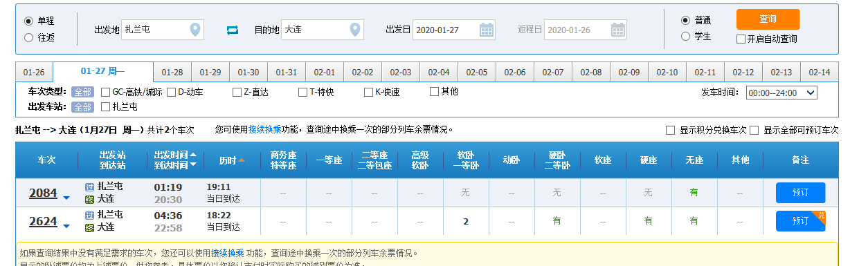Screen dimensions: 868x266
Task: Select 学生 student radio button
Action: tap(685, 36)
